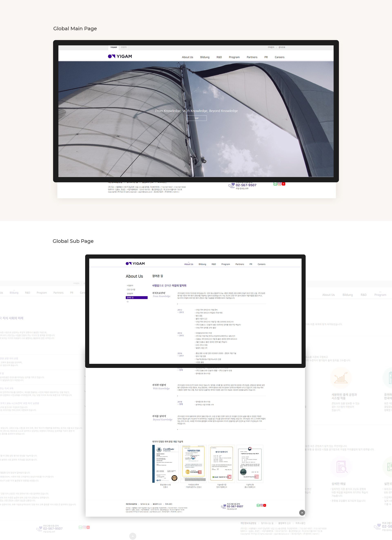The height and width of the screenshot is (540, 392).
Task: Open Careers in main page navigation
Action: click(280, 57)
